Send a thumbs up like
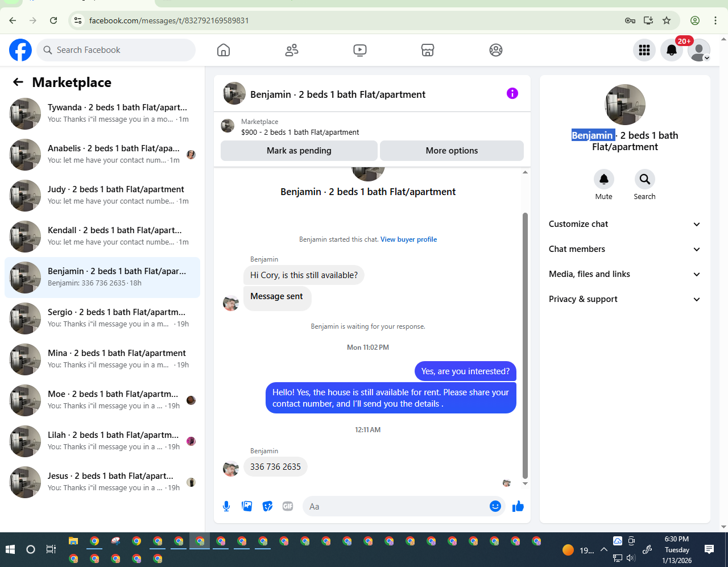 click(x=518, y=506)
